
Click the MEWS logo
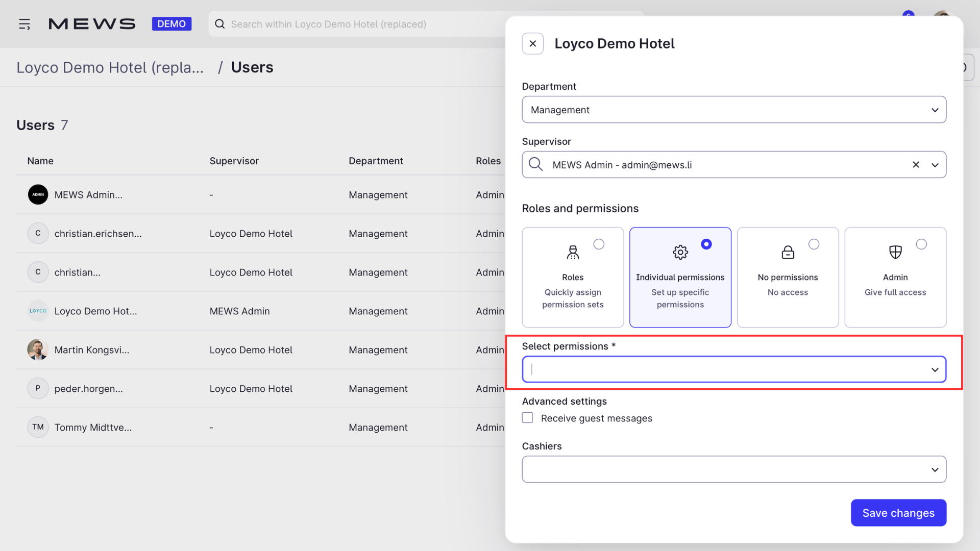click(x=92, y=24)
